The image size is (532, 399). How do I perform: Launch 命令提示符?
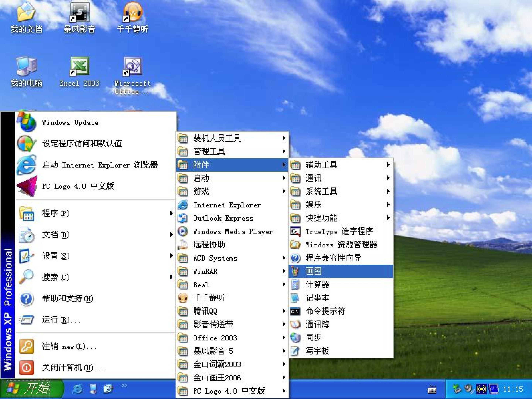[x=341, y=311]
